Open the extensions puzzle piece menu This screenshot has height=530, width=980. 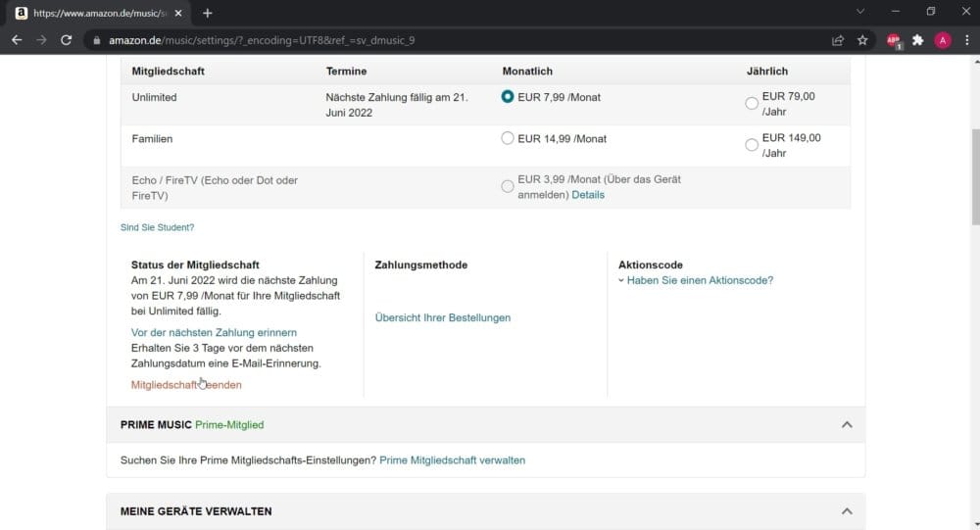pos(917,40)
